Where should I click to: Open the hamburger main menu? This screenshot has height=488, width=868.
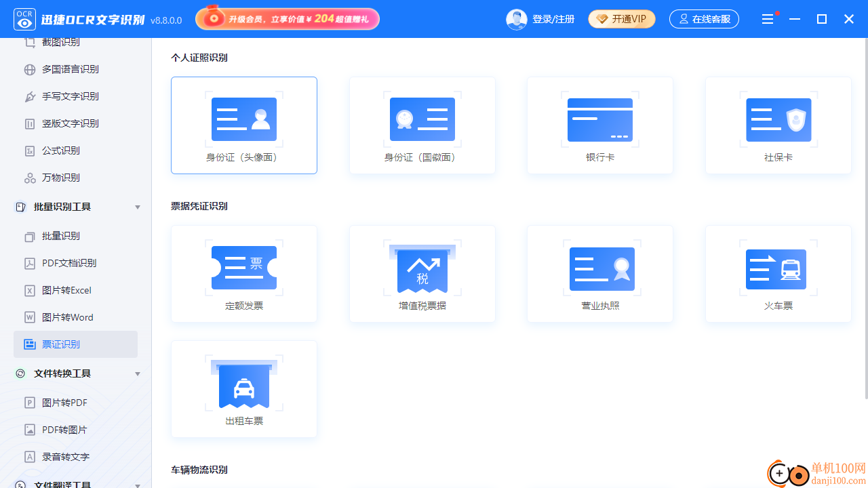coord(768,19)
